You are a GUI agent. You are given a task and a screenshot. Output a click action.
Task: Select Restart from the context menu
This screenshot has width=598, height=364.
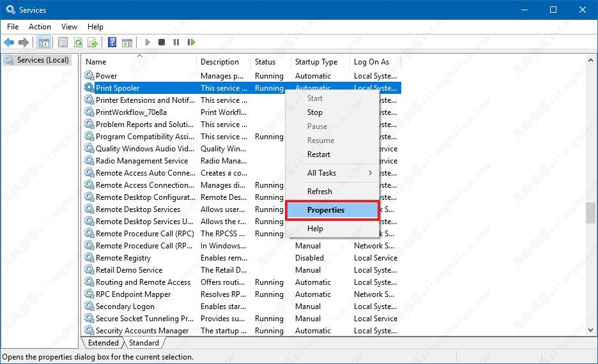point(319,155)
